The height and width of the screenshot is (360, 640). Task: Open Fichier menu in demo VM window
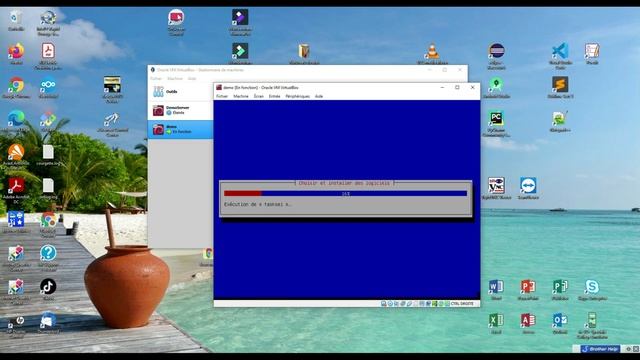pyautogui.click(x=222, y=96)
